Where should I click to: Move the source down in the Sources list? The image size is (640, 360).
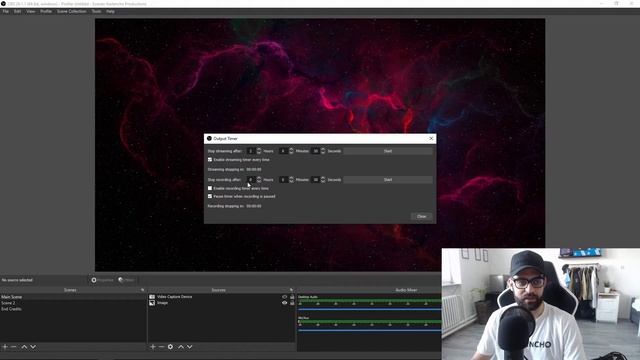(x=190, y=347)
